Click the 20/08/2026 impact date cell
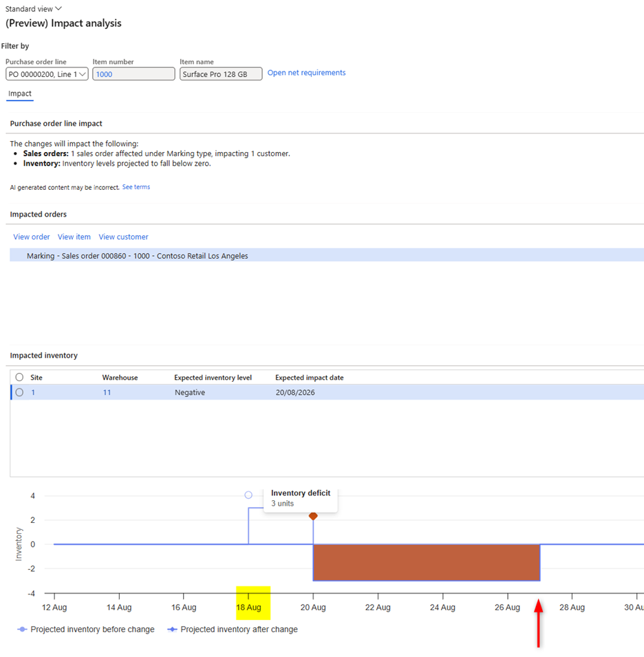 point(295,393)
